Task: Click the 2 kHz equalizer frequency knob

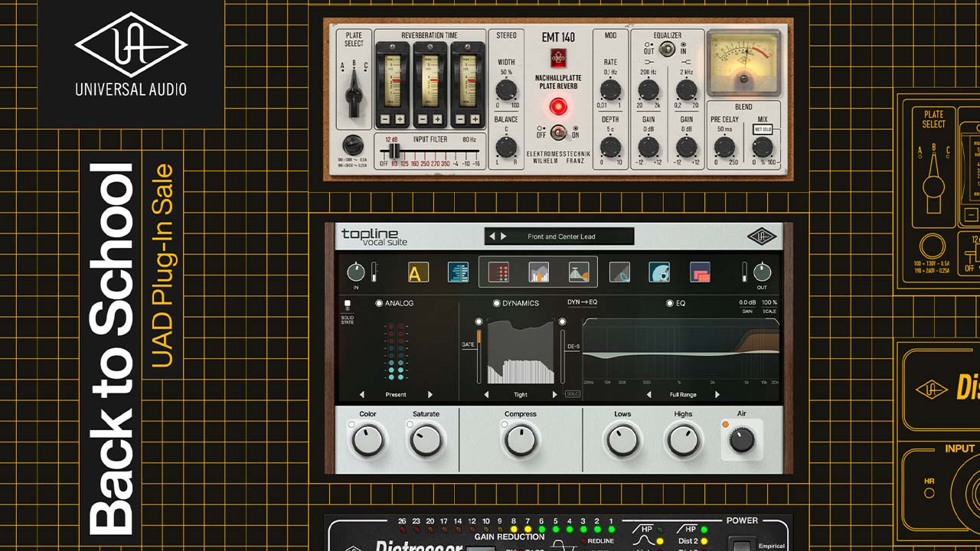Action: [687, 90]
